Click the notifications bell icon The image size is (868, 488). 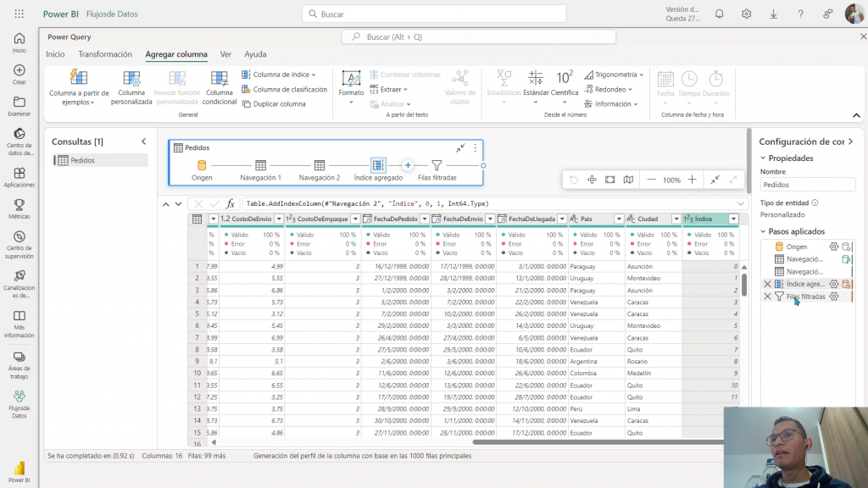(x=719, y=14)
